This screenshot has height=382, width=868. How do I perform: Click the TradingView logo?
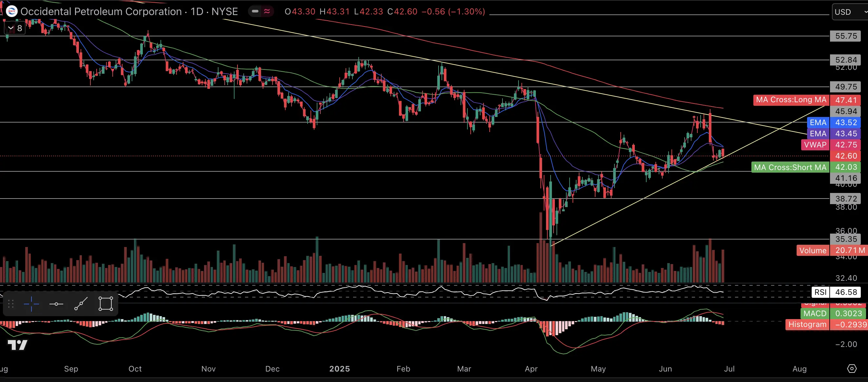coord(17,345)
